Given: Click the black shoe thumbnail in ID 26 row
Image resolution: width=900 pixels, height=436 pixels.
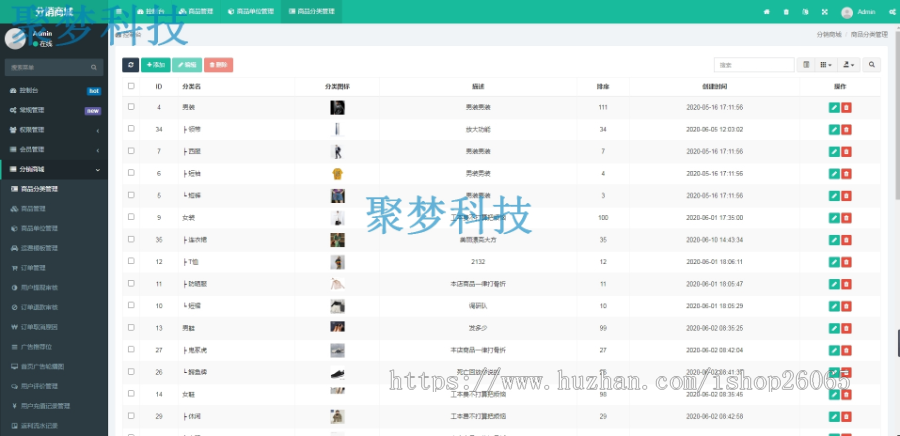Looking at the screenshot, I should [x=338, y=372].
